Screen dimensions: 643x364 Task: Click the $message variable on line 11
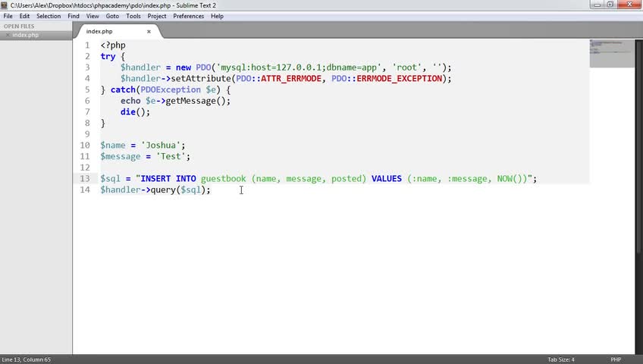[x=121, y=156]
